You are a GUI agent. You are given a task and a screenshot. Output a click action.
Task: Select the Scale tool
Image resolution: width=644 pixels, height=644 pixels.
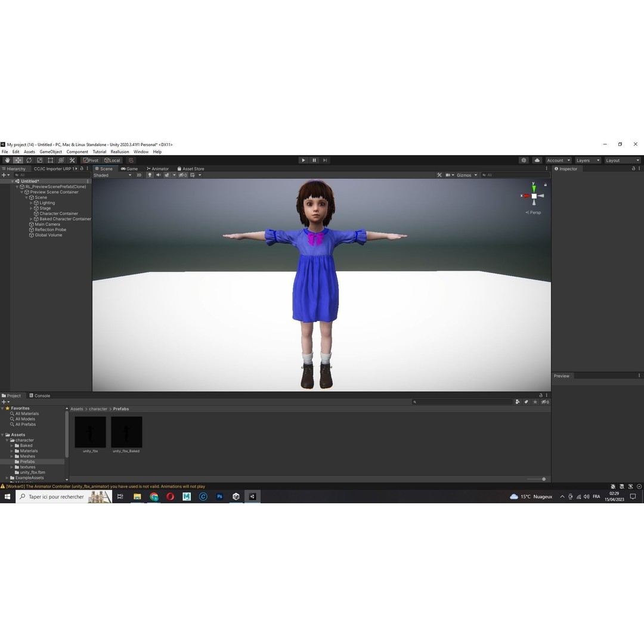39,160
